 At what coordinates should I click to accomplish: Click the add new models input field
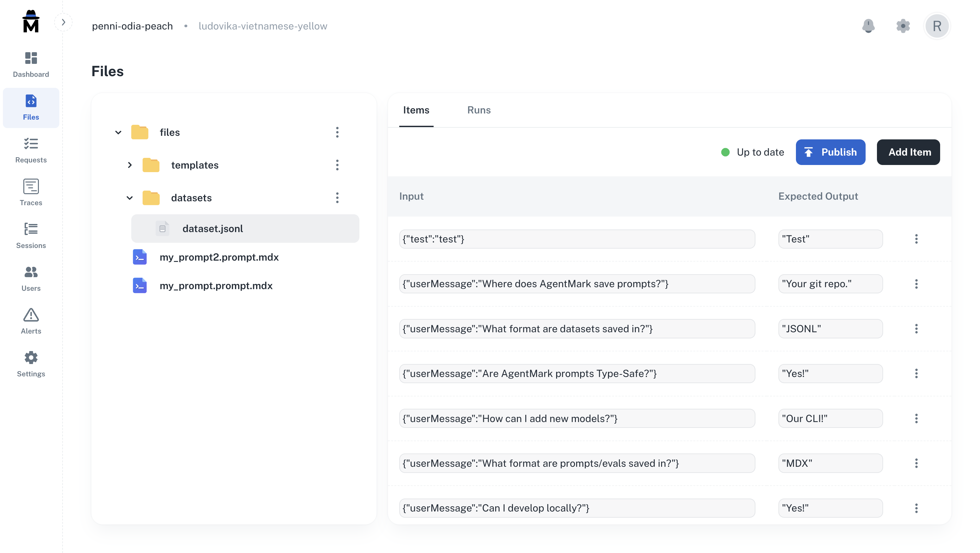577,419
